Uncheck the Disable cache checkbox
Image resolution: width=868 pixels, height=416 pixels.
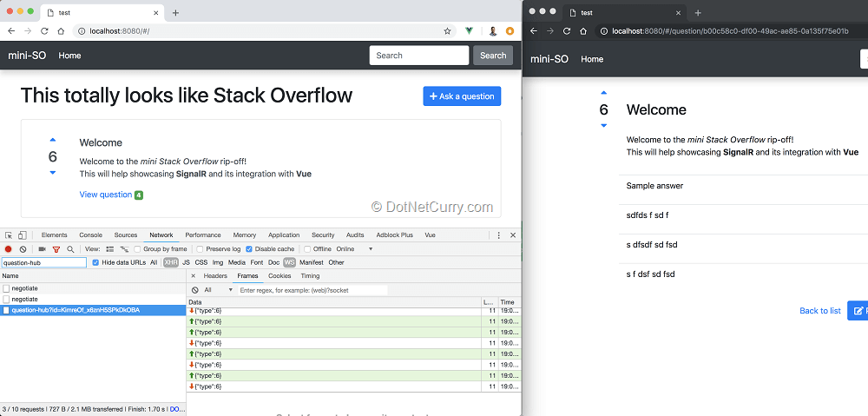click(248, 249)
